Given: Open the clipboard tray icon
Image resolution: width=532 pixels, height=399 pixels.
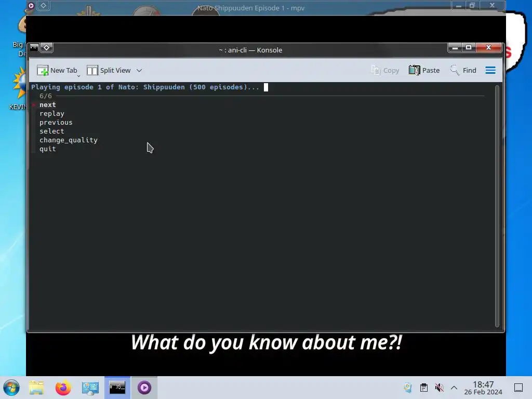Looking at the screenshot, I should pos(424,388).
